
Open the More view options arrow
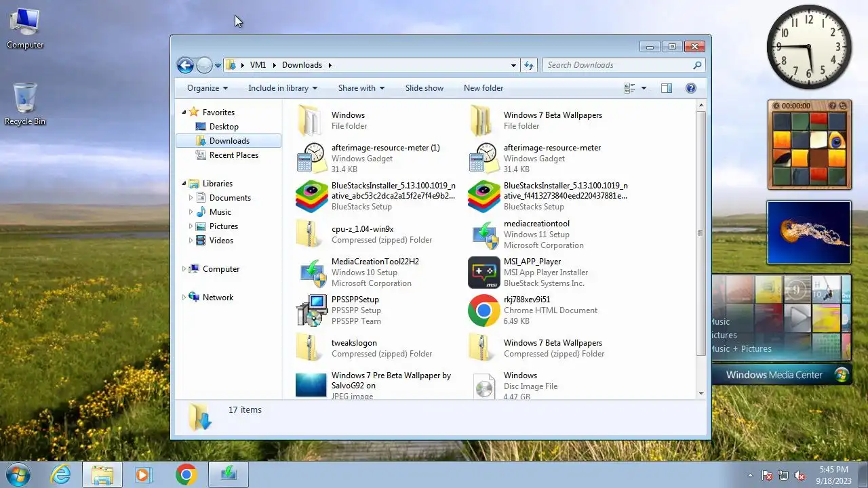coord(644,88)
